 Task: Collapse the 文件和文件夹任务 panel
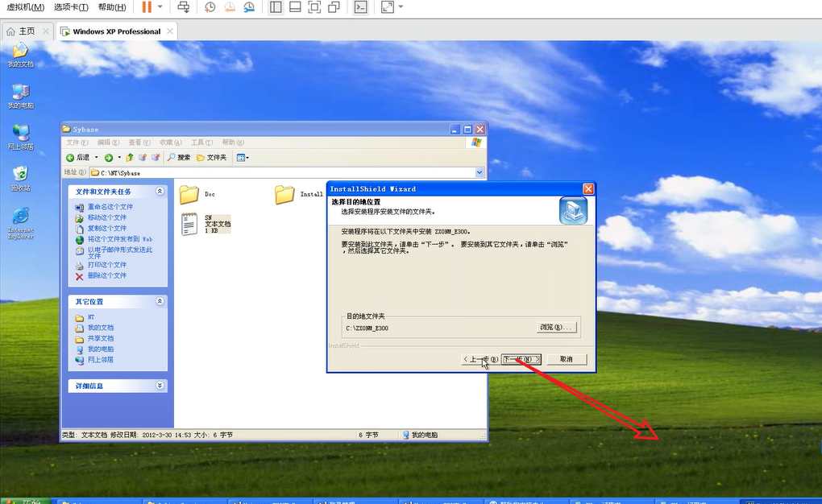(x=160, y=192)
